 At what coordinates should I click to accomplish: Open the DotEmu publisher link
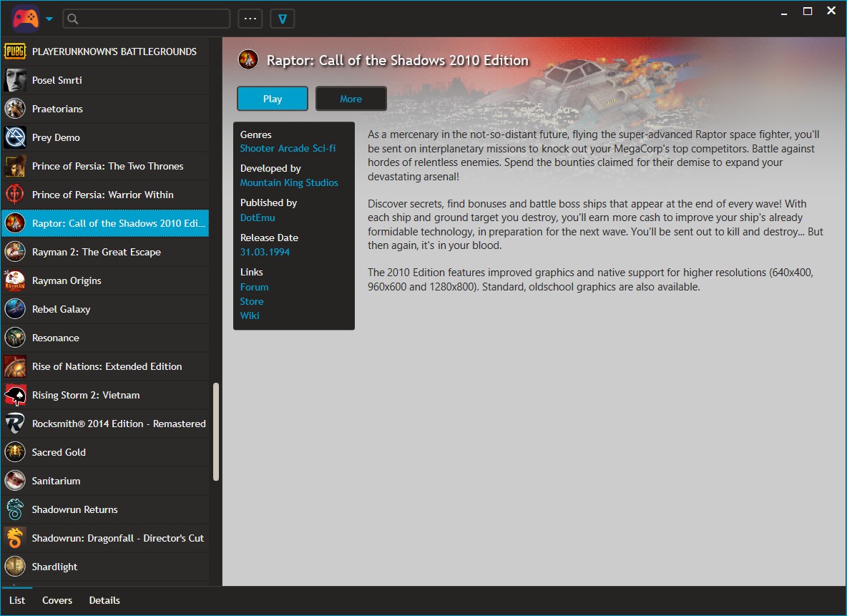point(258,217)
